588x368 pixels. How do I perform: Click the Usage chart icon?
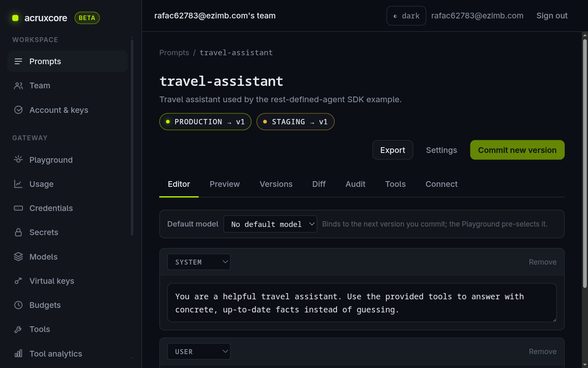pos(18,184)
